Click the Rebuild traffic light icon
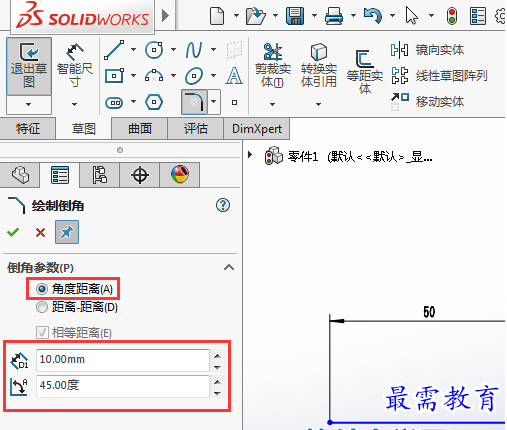This screenshot has width=507, height=430. tap(452, 16)
